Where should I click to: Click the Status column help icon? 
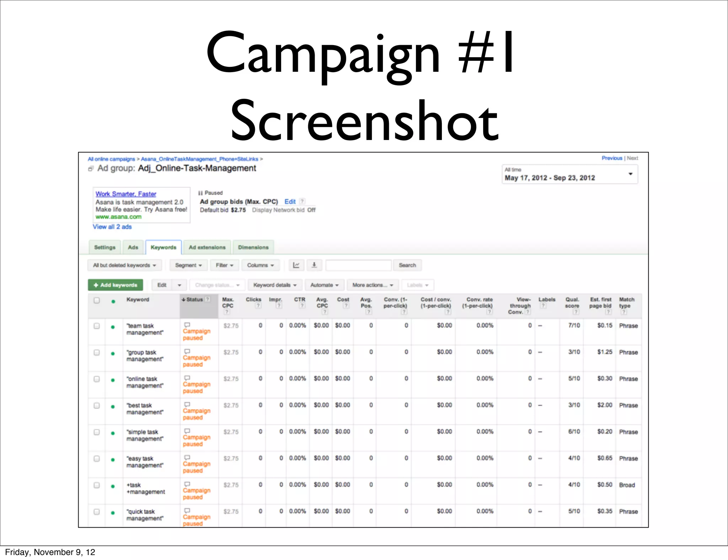[208, 300]
